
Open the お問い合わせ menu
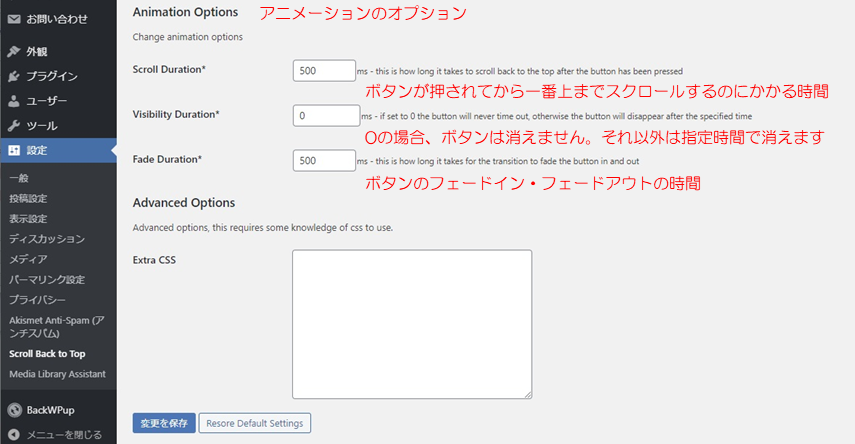[58, 19]
